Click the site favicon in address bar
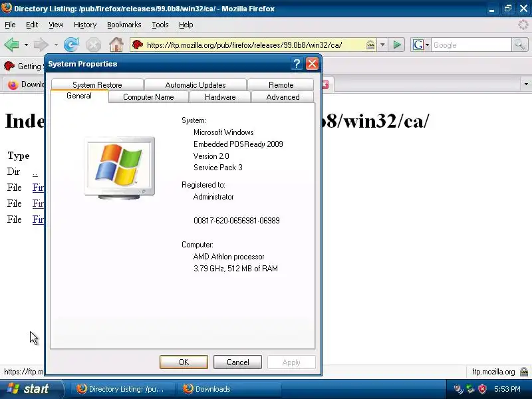The height and width of the screenshot is (399, 532). click(x=138, y=45)
